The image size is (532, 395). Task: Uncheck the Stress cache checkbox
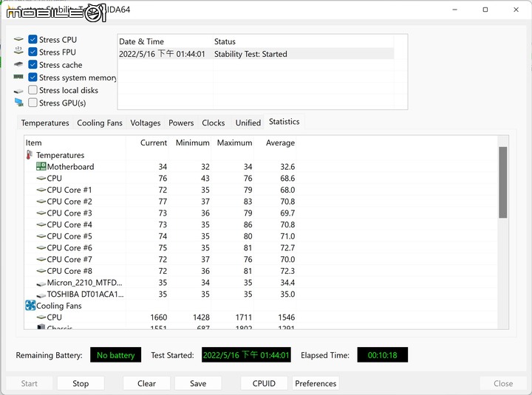tap(33, 64)
